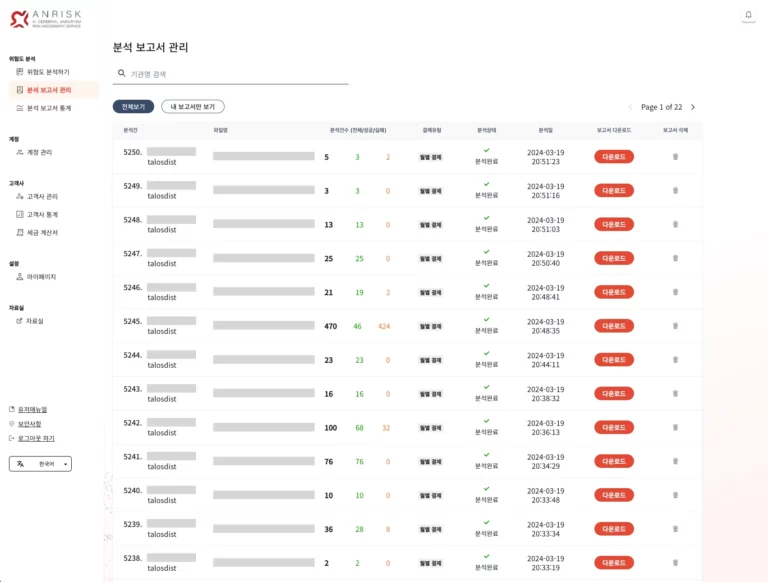Open 세금 계산서 in the sidebar
768x582 pixels.
[42, 232]
